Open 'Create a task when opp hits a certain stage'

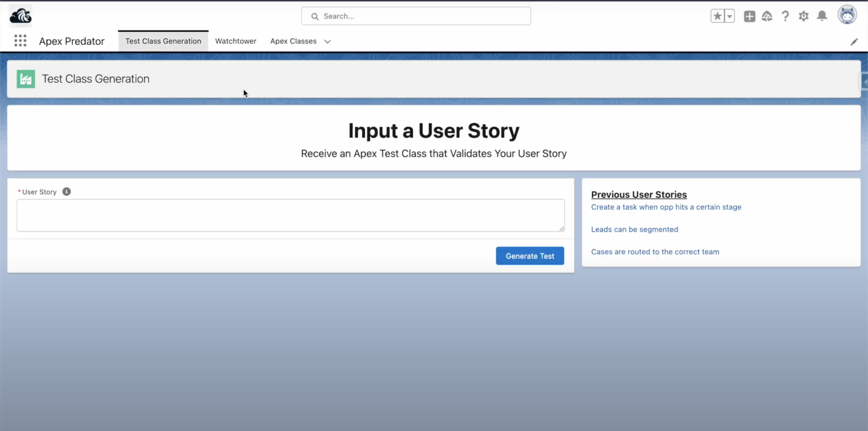tap(666, 207)
